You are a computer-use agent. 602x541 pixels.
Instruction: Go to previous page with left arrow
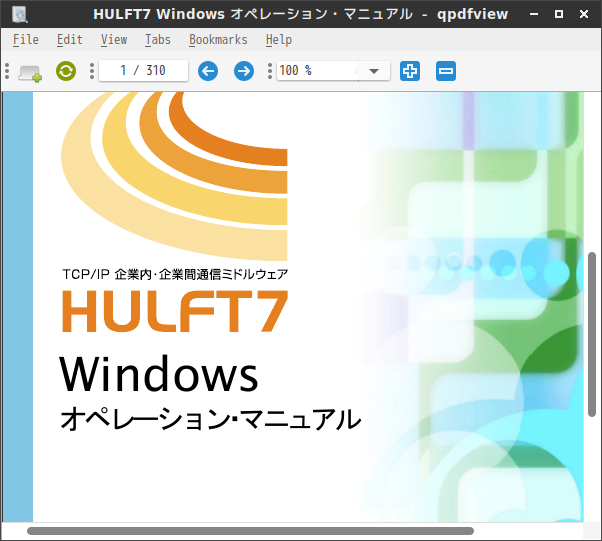208,71
